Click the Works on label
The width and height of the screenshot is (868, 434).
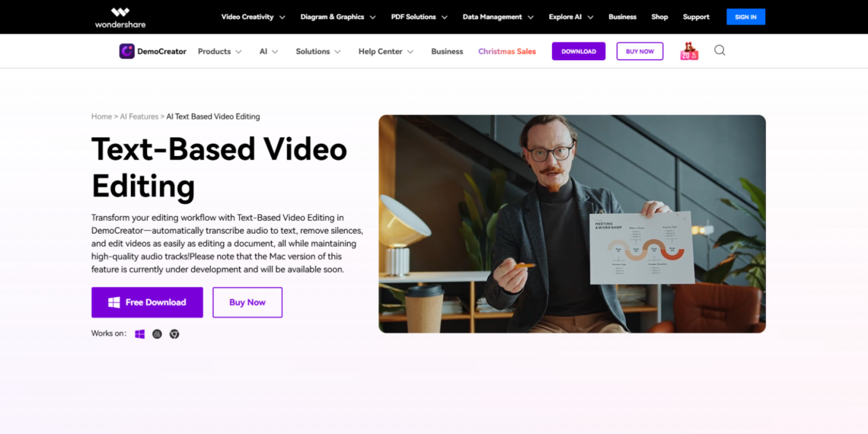pyautogui.click(x=109, y=333)
